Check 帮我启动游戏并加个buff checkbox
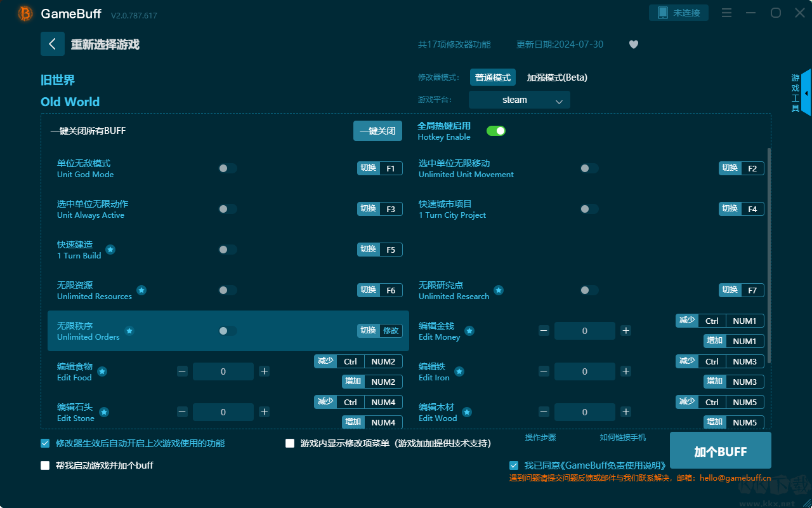The height and width of the screenshot is (508, 812). [x=45, y=465]
